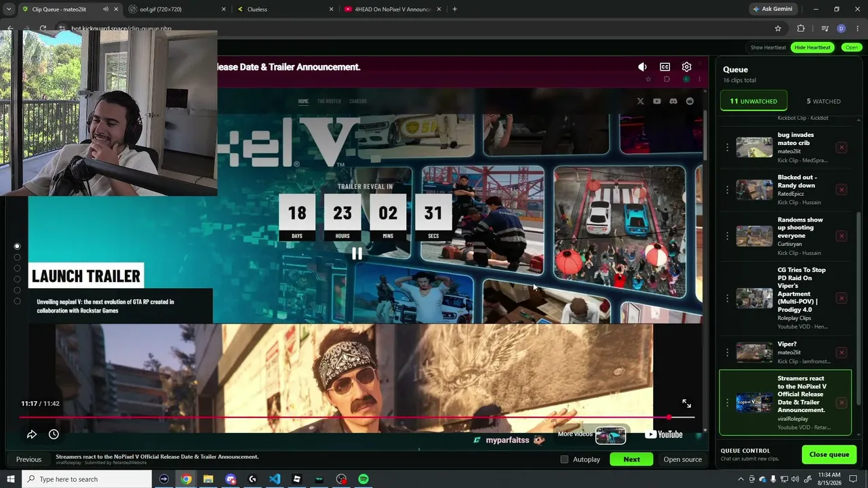Image resolution: width=868 pixels, height=488 pixels.
Task: Open Spotify from the taskbar
Action: [363, 479]
